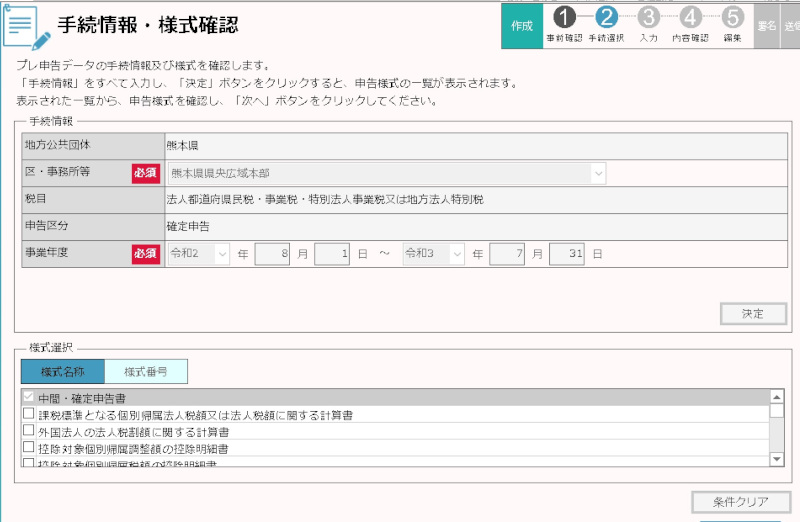Click the 決定 button
800x522 pixels.
[x=753, y=314]
